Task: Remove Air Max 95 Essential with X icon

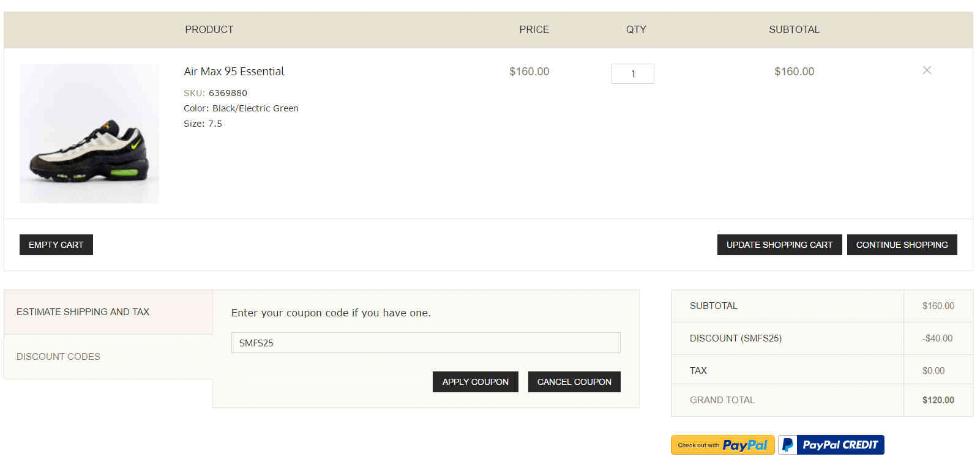Action: pos(927,70)
